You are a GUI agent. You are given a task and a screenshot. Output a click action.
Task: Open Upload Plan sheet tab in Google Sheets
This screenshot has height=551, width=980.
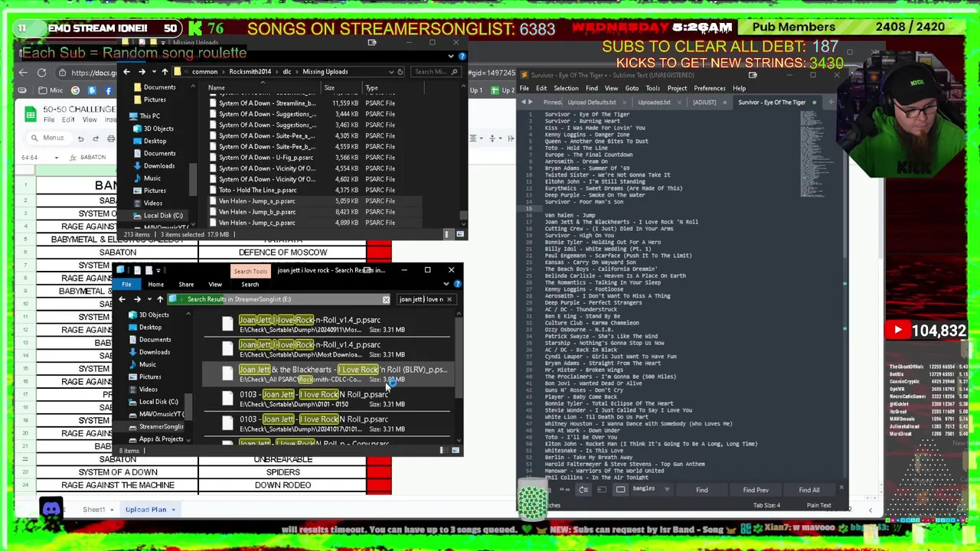coord(145,510)
